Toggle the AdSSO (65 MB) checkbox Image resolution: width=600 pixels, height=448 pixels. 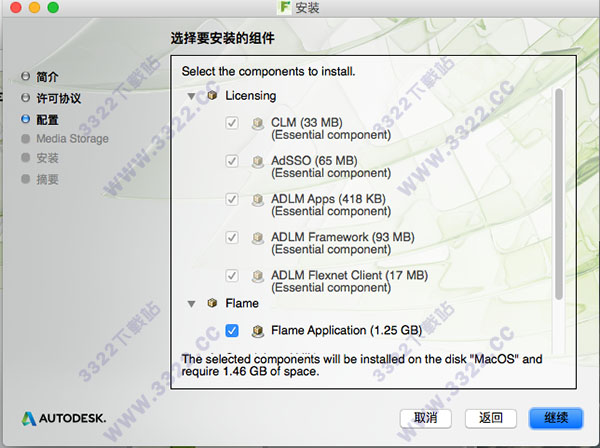point(232,161)
